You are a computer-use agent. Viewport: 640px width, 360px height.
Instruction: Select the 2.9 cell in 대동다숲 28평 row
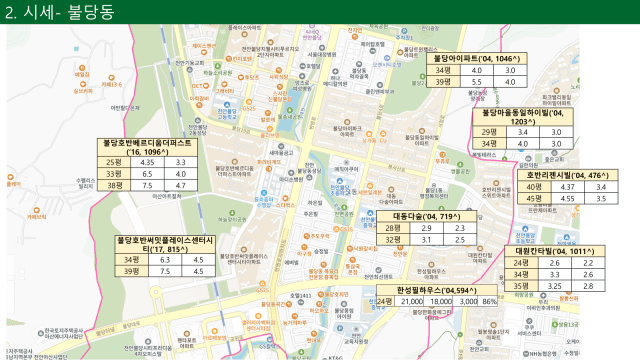427,228
